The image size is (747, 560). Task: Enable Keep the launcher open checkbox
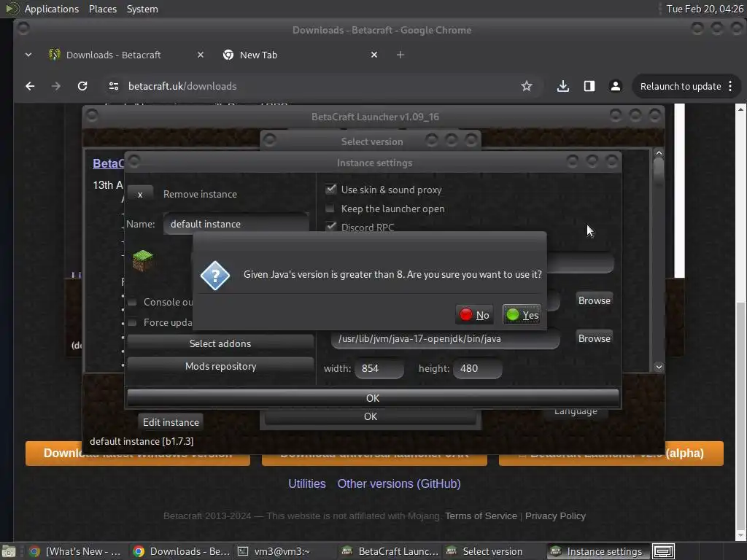click(x=330, y=209)
